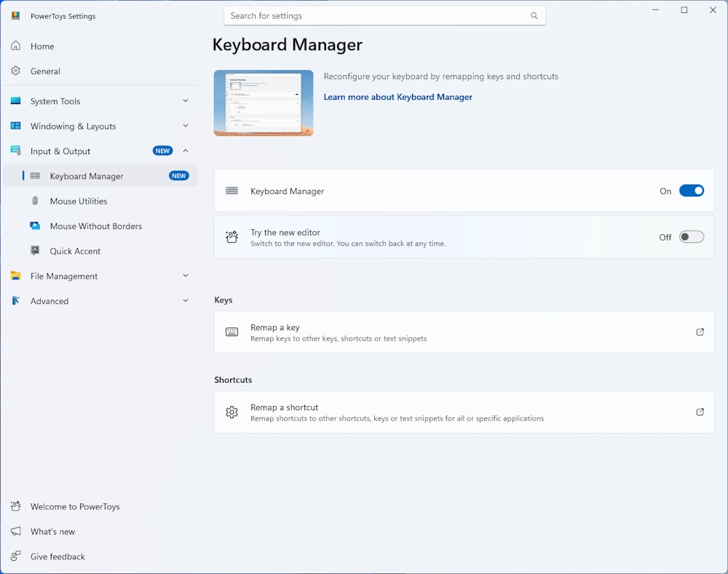Click Learn more about Keyboard Manager link
This screenshot has height=574, width=728.
pos(397,97)
